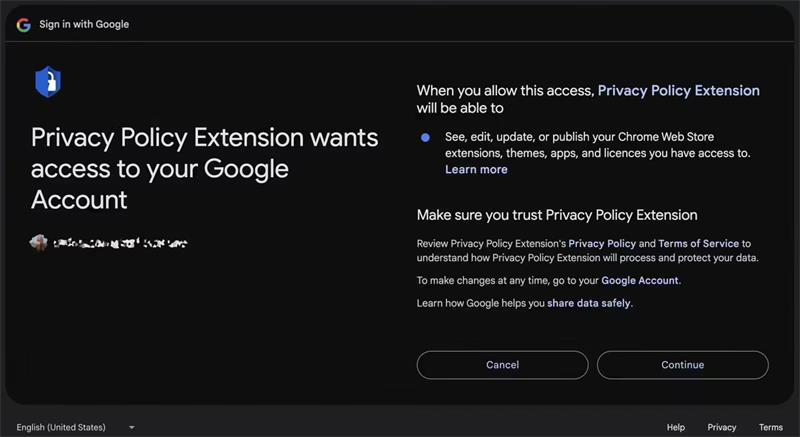Image resolution: width=800 pixels, height=437 pixels.
Task: Go to the Google Account link
Action: 640,281
